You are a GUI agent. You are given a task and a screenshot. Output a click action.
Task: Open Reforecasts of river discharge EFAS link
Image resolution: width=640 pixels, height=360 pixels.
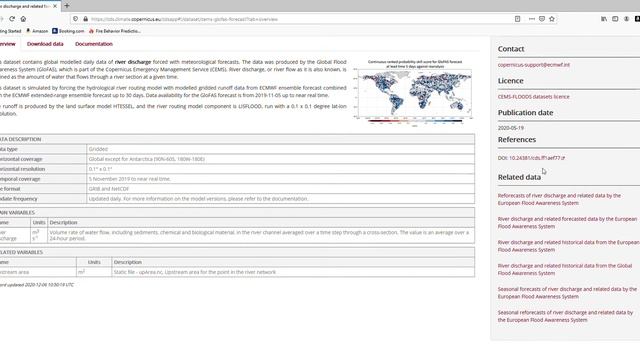click(x=559, y=199)
